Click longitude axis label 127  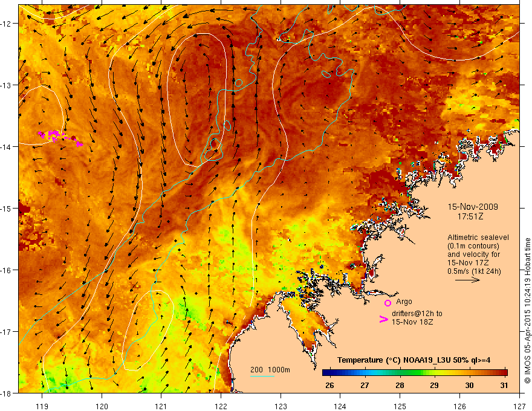(519, 407)
